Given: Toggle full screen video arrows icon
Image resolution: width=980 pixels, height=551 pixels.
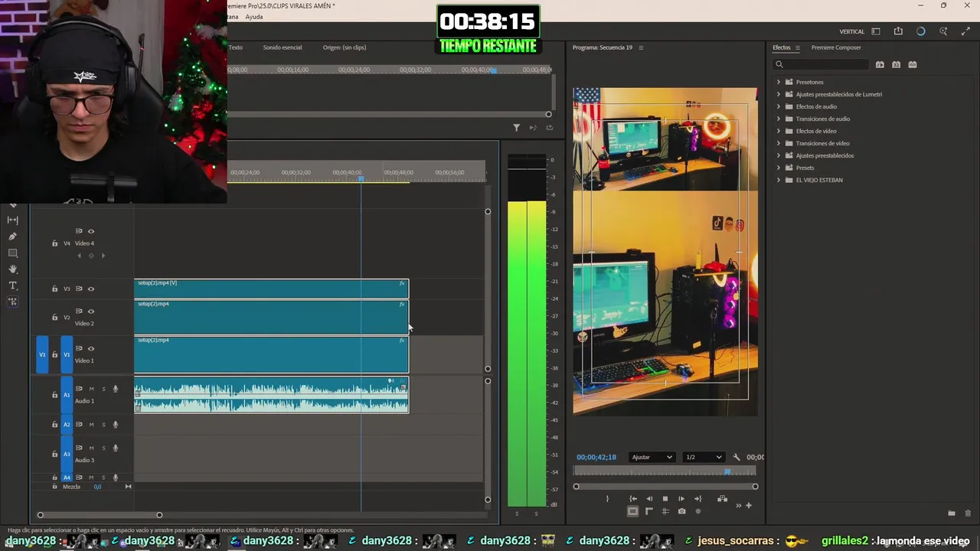Looking at the screenshot, I should pyautogui.click(x=965, y=31).
